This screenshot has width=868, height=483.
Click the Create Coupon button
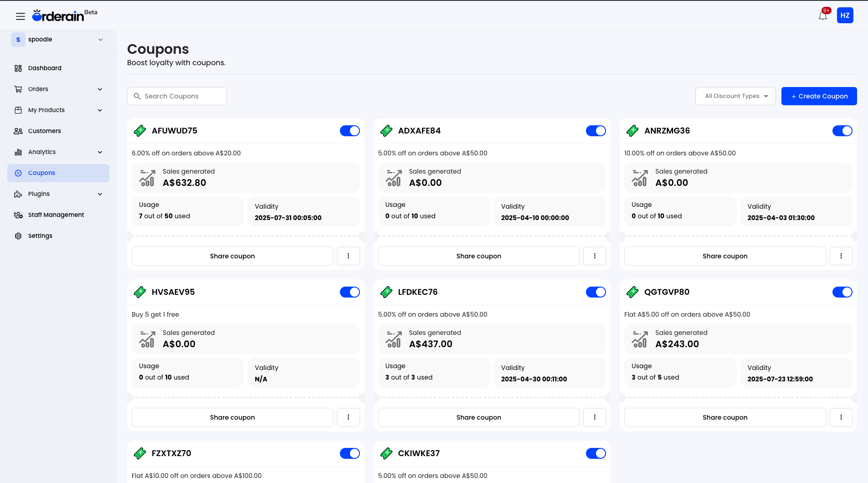(x=819, y=96)
